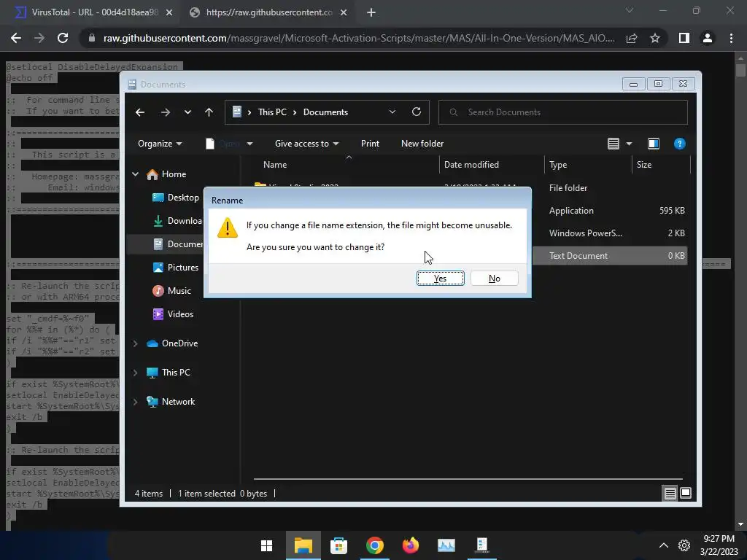Image resolution: width=747 pixels, height=560 pixels.
Task: Toggle the preview pane
Action: tap(654, 144)
